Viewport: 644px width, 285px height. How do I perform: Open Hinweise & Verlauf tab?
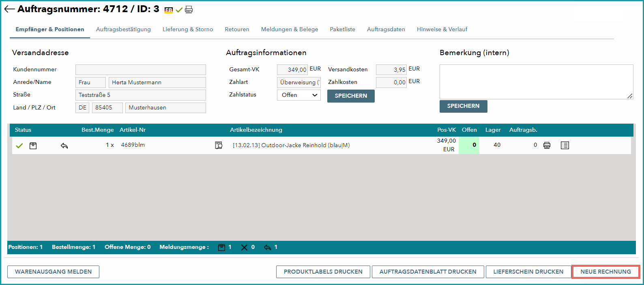[x=442, y=29]
